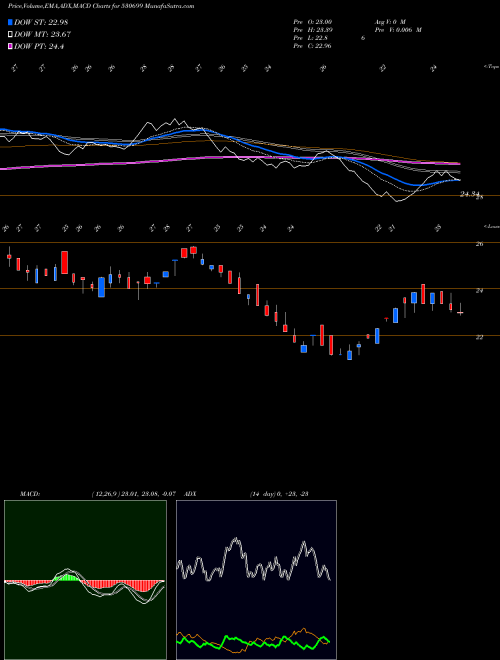Click the '24.34' price label on the EMA chart
This screenshot has width=500, height=660.
[x=470, y=194]
